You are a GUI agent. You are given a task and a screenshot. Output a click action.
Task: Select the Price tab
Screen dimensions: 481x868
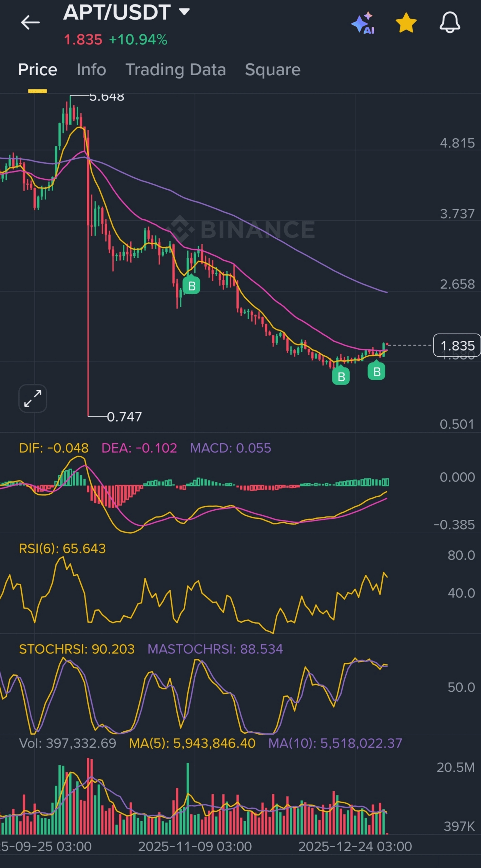tap(38, 70)
